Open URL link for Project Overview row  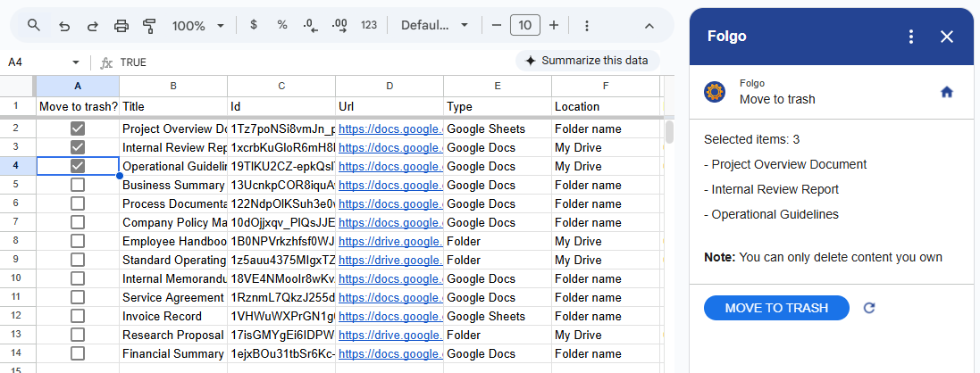[390, 128]
